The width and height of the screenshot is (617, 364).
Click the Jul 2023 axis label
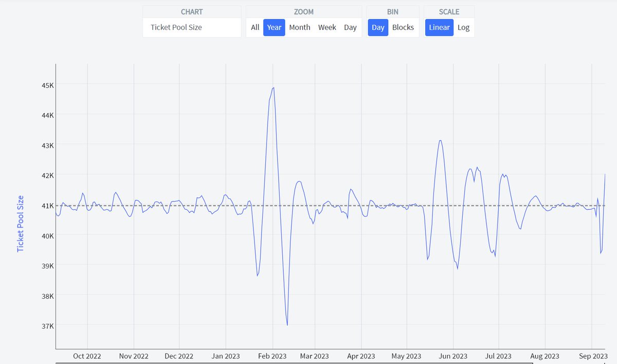498,356
